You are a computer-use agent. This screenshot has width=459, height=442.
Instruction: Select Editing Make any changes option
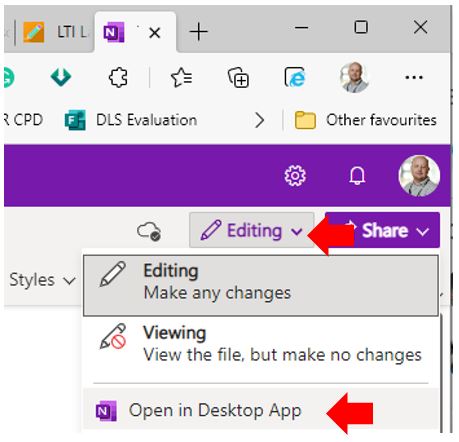(x=261, y=285)
